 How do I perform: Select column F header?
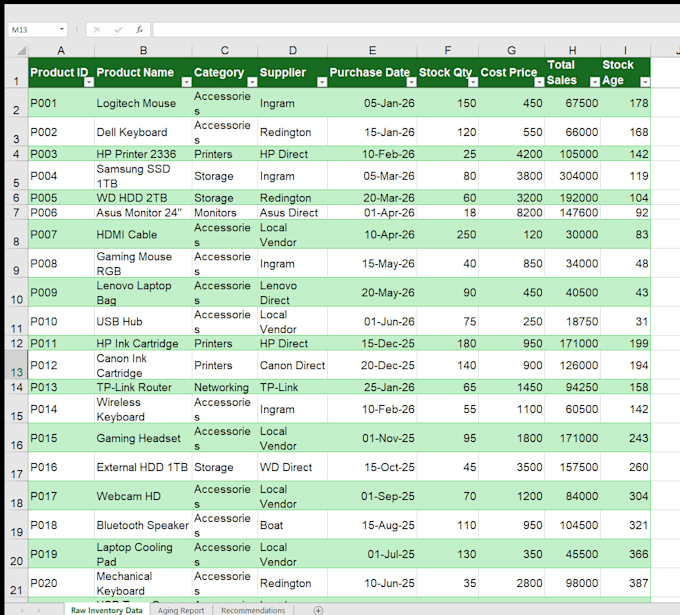coord(448,51)
